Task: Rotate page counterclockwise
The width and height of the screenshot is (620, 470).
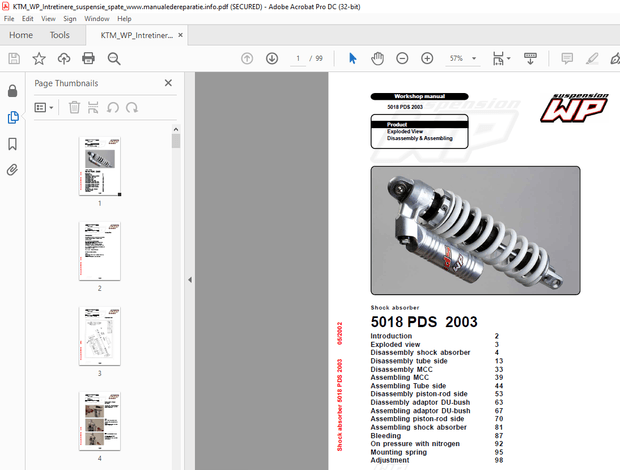Action: [x=113, y=108]
